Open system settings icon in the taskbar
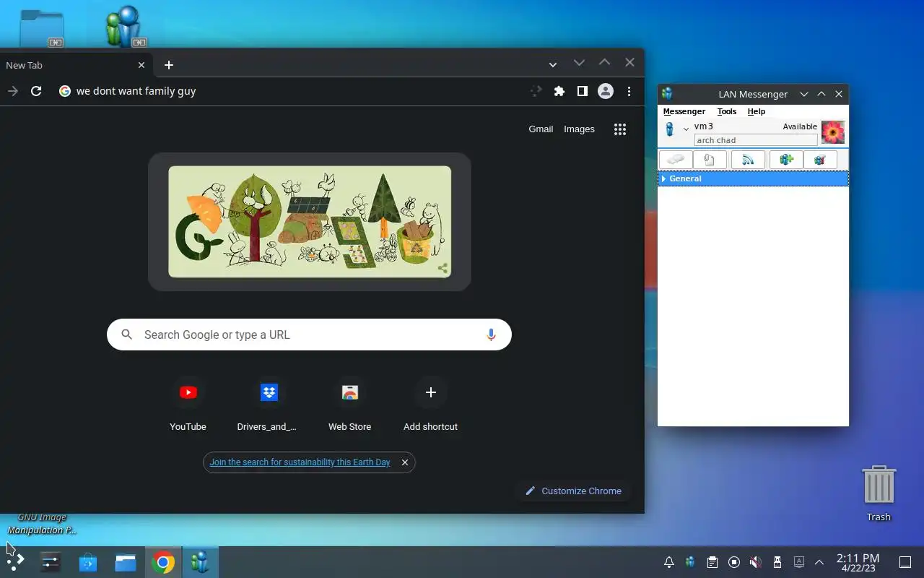924x578 pixels. pos(51,561)
